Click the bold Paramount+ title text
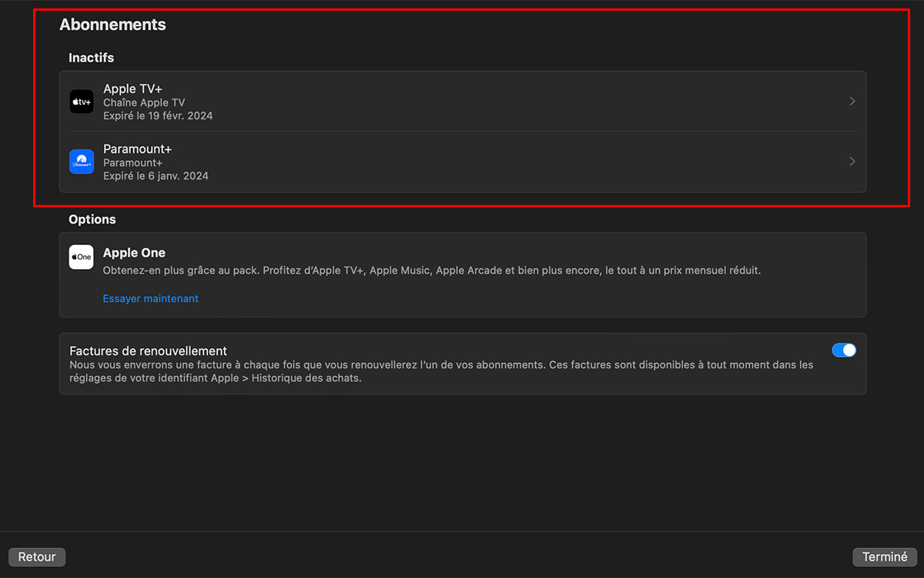 (x=137, y=149)
